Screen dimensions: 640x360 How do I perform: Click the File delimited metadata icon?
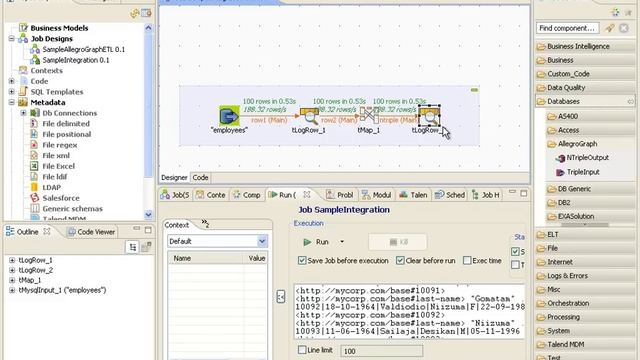tap(35, 124)
